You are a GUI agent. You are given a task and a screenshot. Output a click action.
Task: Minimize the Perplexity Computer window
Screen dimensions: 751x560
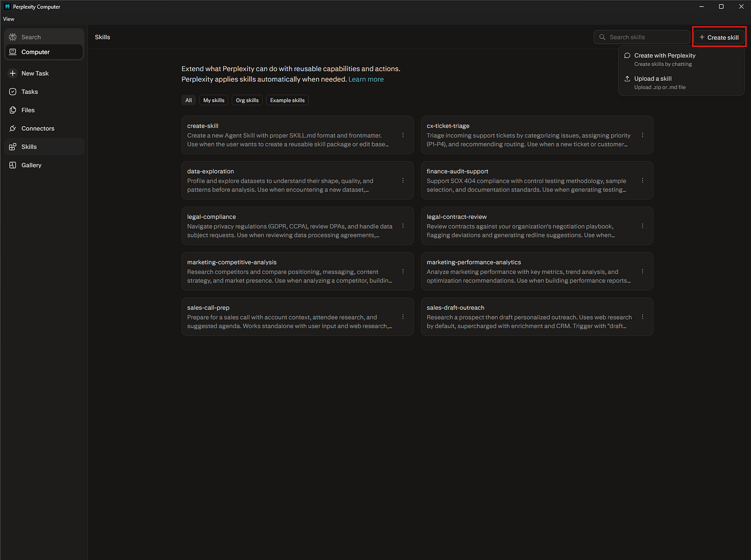pyautogui.click(x=701, y=7)
